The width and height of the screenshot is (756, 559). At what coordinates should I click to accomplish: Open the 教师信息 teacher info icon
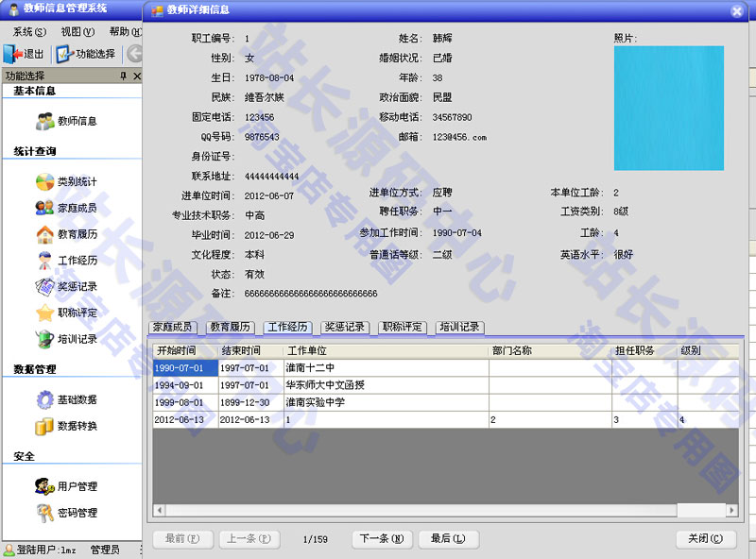[45, 121]
